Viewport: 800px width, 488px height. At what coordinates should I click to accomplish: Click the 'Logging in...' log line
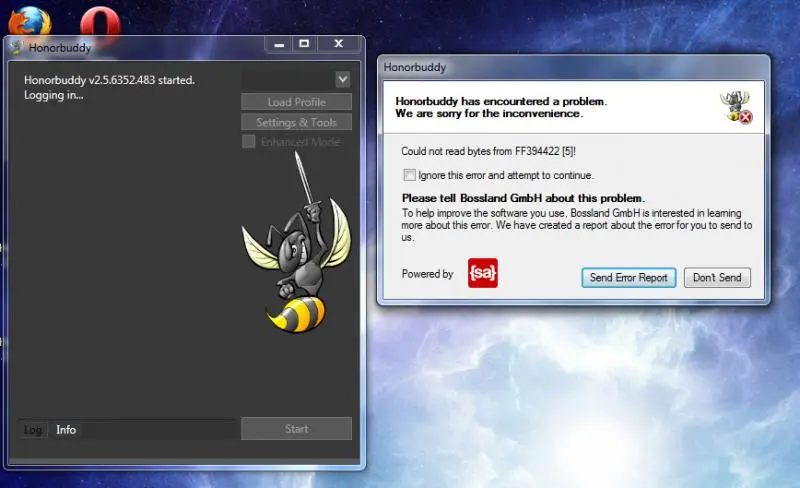pos(54,95)
